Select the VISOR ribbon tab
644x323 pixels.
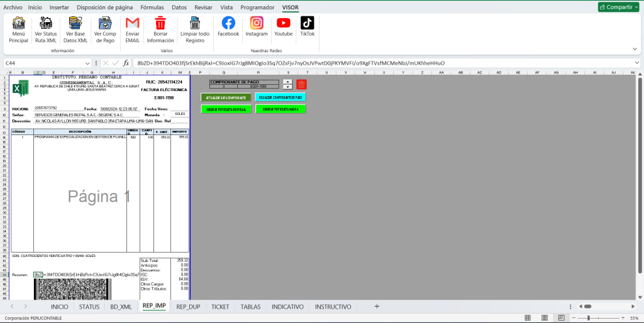click(291, 8)
